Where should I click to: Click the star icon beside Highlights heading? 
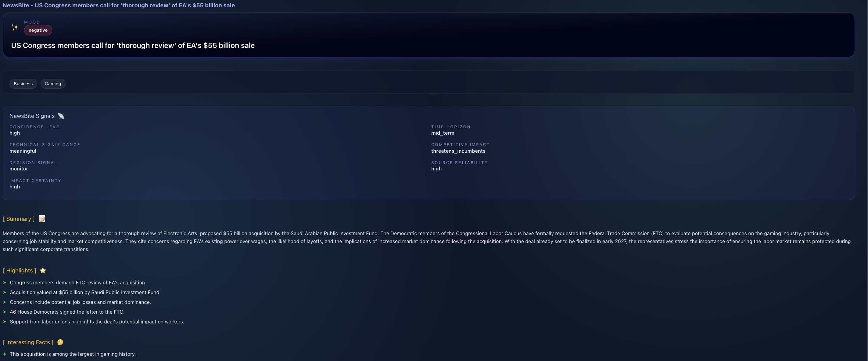[x=43, y=271]
